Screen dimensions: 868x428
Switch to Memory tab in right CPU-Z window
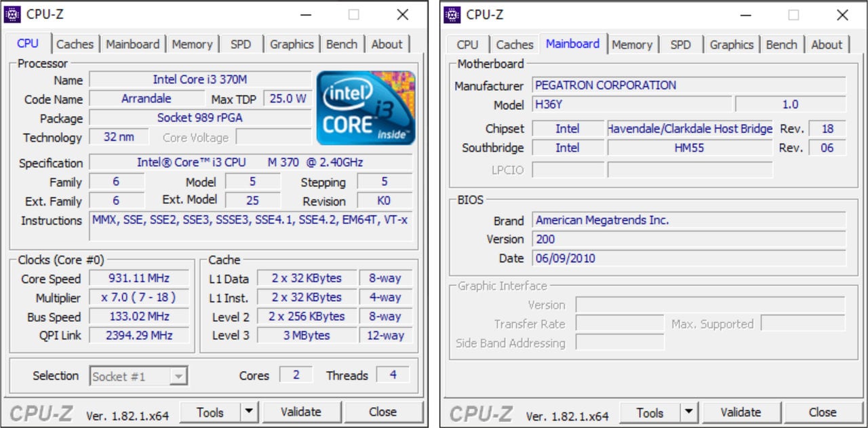tap(632, 44)
